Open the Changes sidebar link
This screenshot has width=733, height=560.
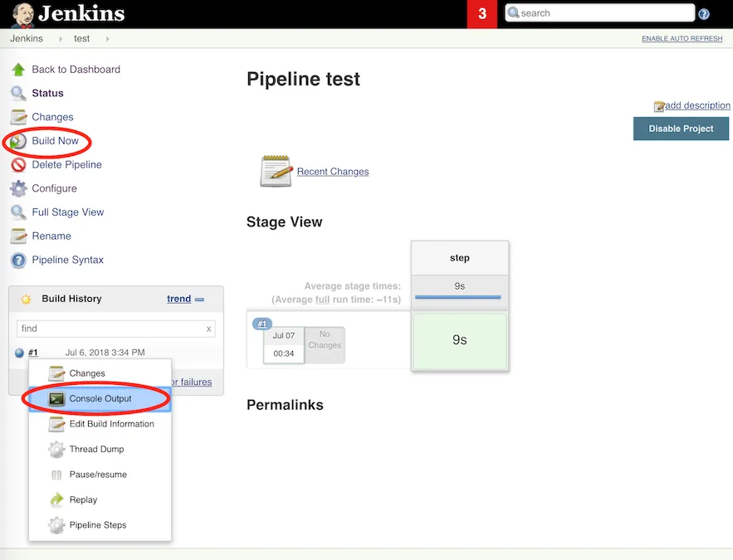52,117
